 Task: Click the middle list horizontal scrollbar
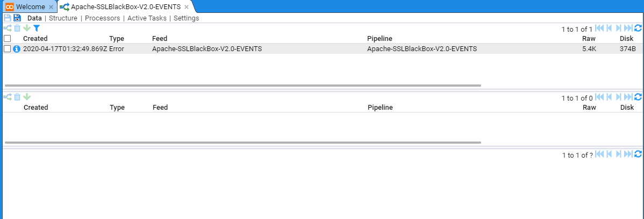242,143
